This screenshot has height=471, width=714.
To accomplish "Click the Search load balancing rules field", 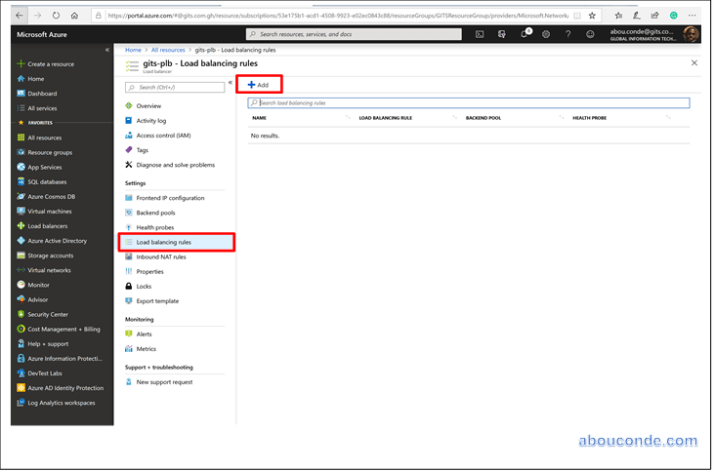I will 470,103.
